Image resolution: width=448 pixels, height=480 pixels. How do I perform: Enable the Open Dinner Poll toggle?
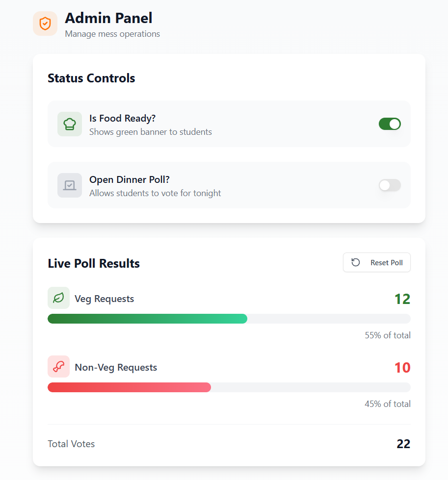(x=390, y=185)
